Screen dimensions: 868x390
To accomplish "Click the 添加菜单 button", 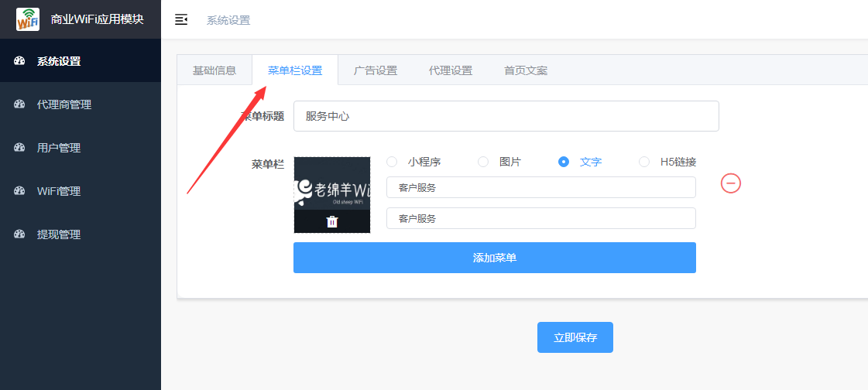I will point(494,258).
